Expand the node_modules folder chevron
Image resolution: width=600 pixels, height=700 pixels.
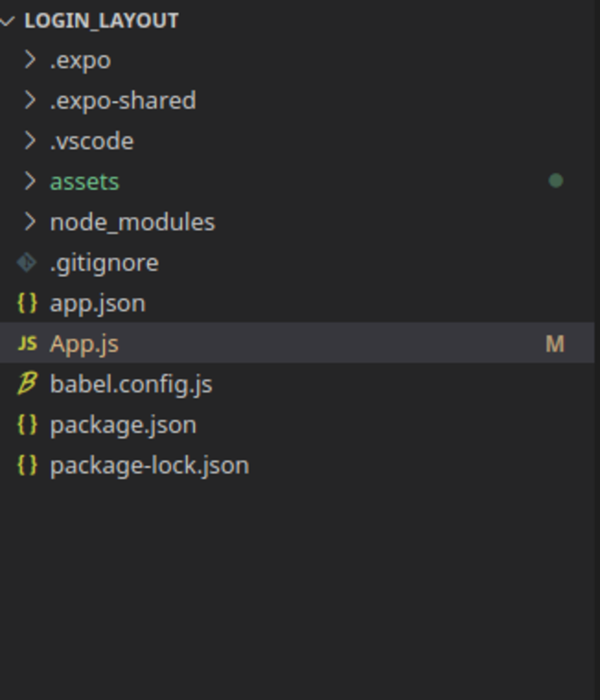30,222
